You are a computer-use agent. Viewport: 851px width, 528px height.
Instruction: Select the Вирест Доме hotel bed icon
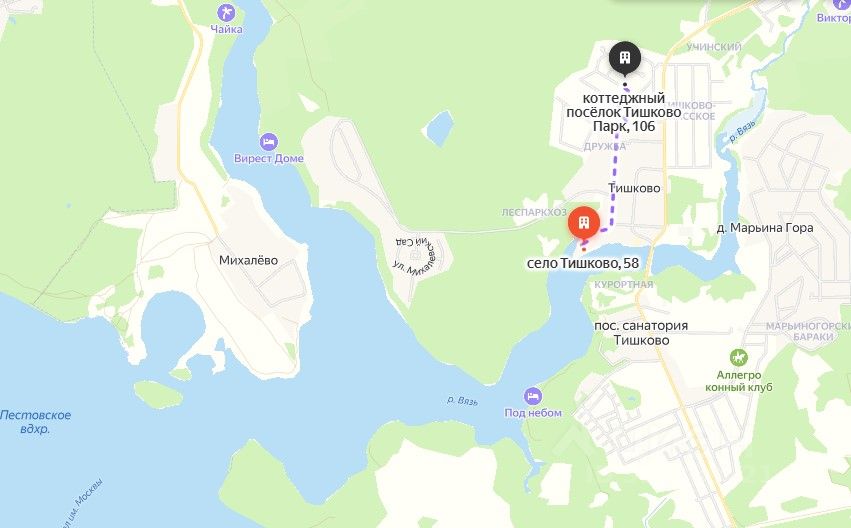pyautogui.click(x=269, y=142)
